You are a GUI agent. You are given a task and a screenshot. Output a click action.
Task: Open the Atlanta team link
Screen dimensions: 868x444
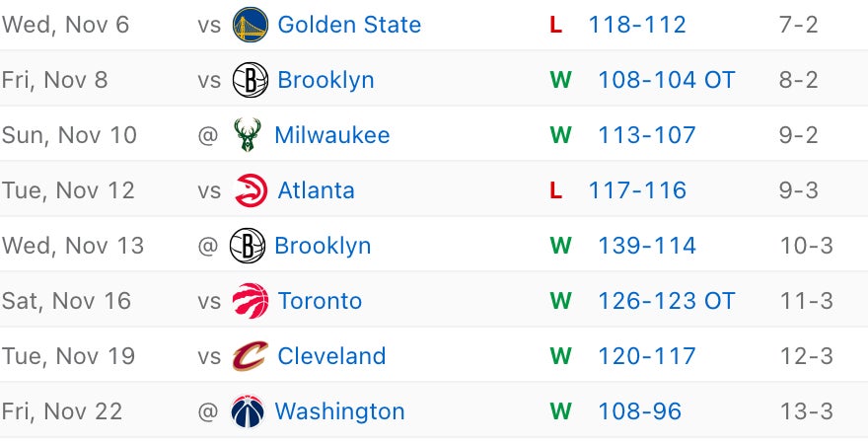[x=316, y=190]
